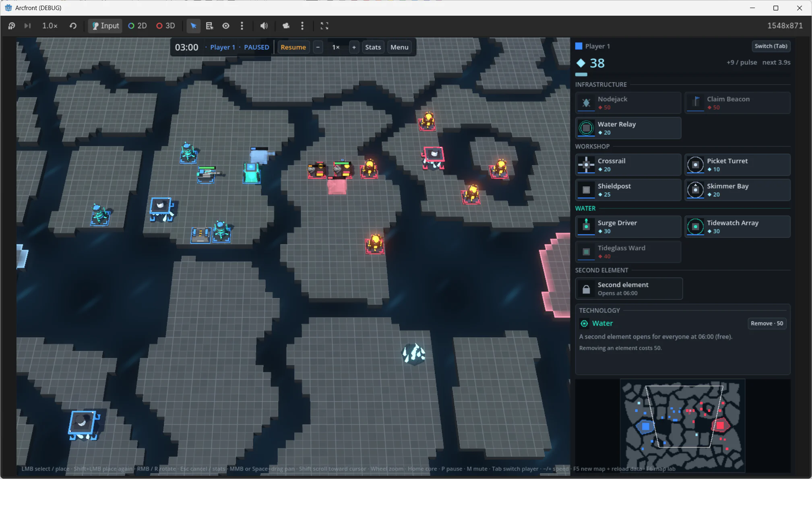The width and height of the screenshot is (812, 510).
Task: Select the 2D view radio option
Action: point(137,26)
